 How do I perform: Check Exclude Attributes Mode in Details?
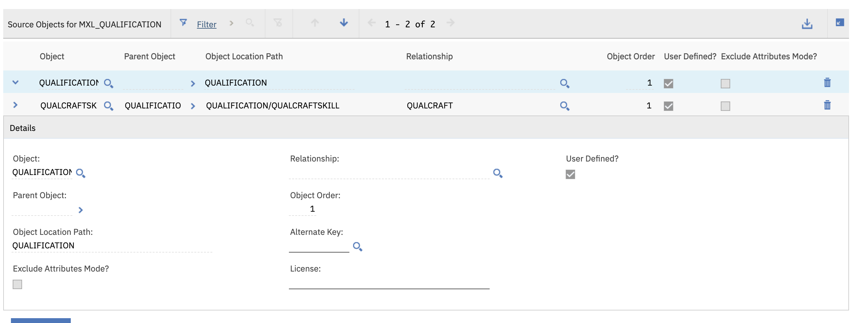pyautogui.click(x=17, y=284)
